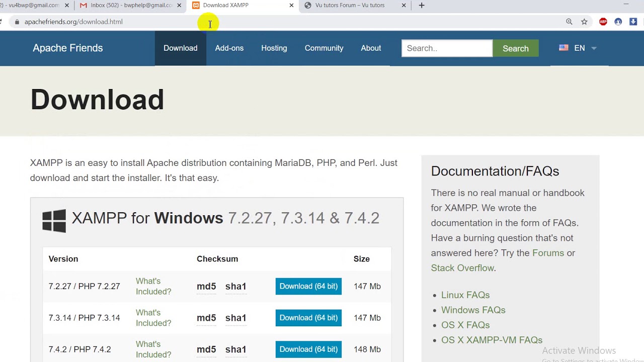This screenshot has width=644, height=362.
Task: Open the Stack Overflow link
Action: [462, 268]
